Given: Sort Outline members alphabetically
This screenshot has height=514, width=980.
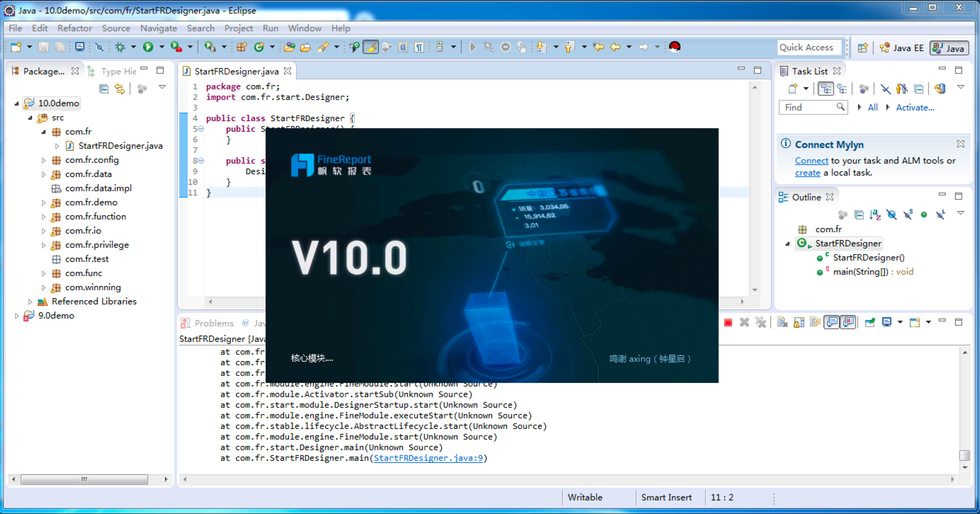Looking at the screenshot, I should 875,215.
